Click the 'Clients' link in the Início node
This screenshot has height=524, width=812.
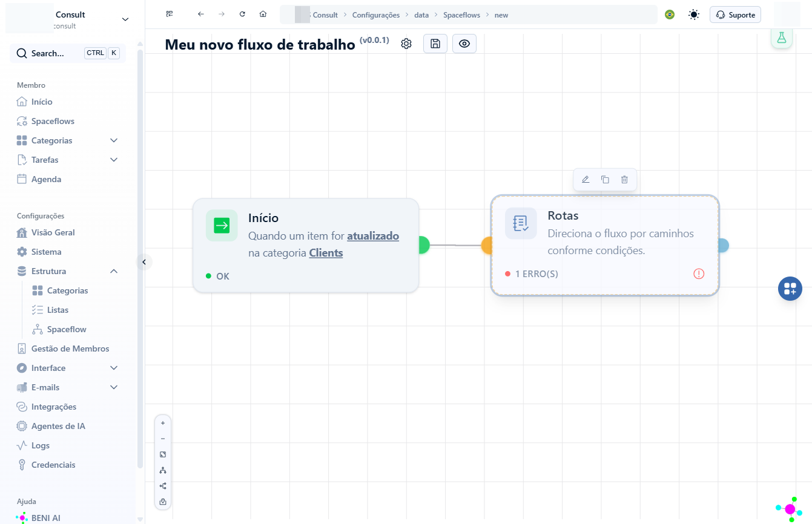click(326, 253)
